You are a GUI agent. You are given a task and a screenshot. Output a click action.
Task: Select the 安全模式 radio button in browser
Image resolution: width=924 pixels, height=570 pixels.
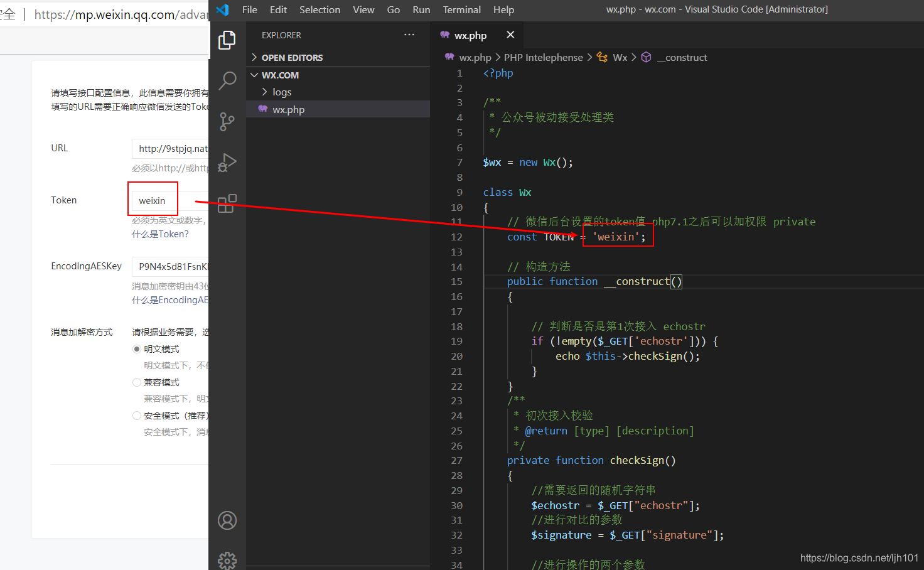[x=137, y=416]
